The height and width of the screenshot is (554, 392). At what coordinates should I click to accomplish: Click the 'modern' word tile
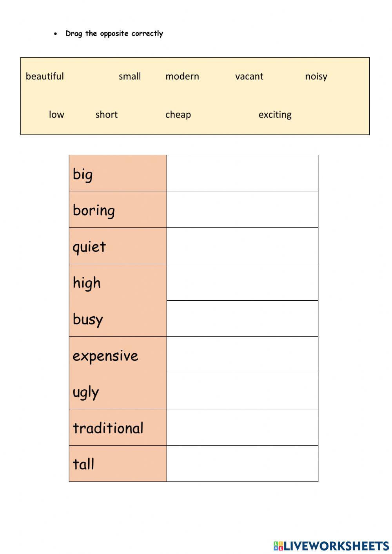182,76
